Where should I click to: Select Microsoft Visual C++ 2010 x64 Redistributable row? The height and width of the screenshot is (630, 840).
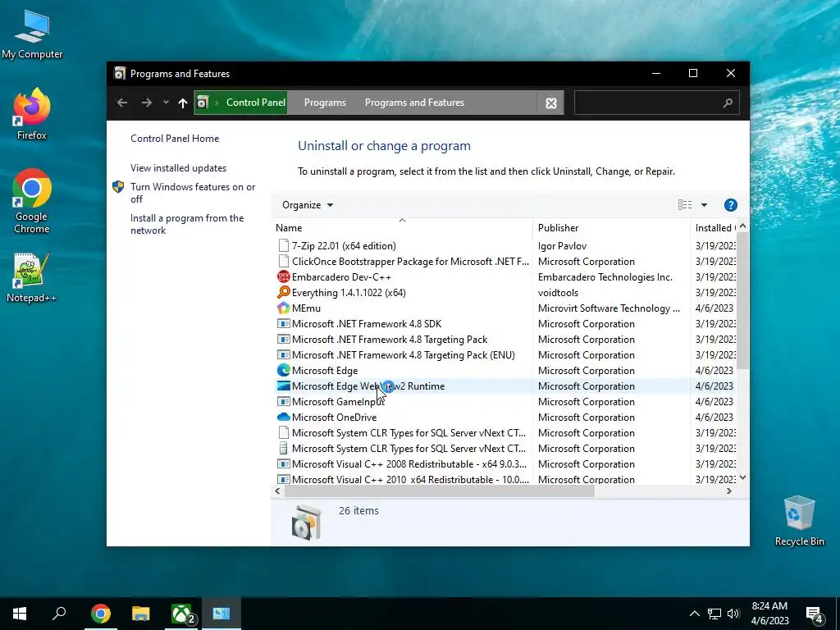[x=504, y=479]
